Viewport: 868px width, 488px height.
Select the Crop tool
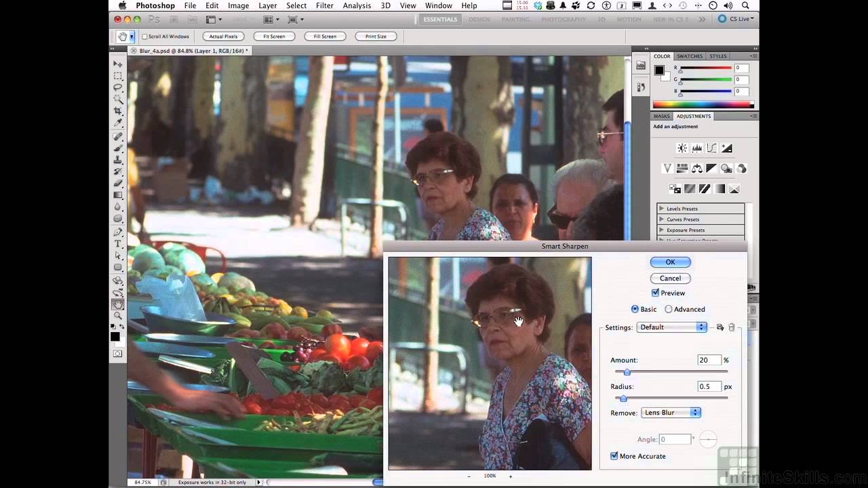coord(118,110)
